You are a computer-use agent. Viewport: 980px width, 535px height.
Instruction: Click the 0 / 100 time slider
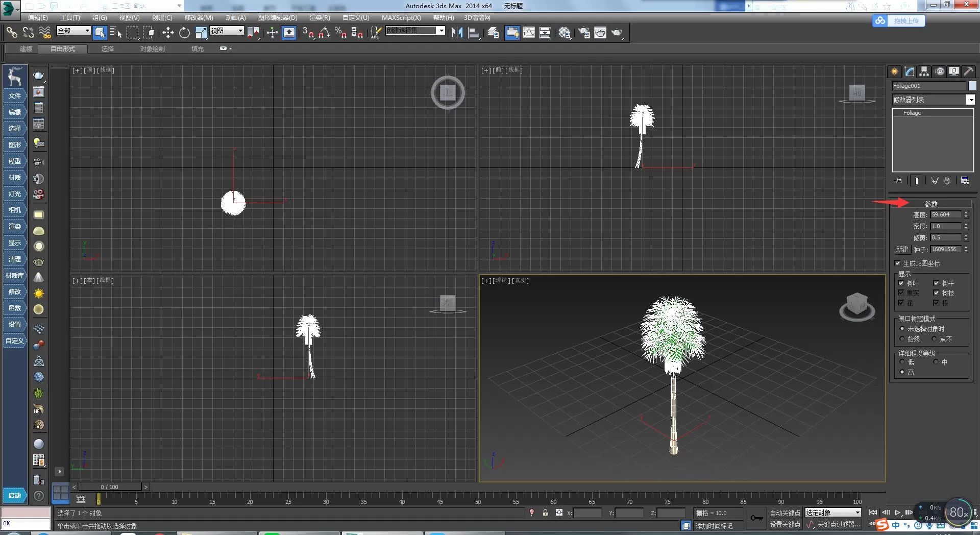109,487
